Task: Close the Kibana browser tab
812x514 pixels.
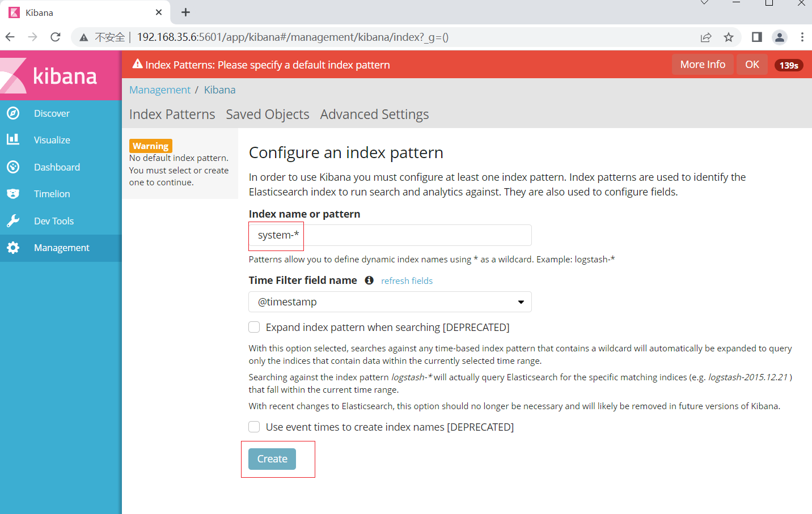Action: 159,12
